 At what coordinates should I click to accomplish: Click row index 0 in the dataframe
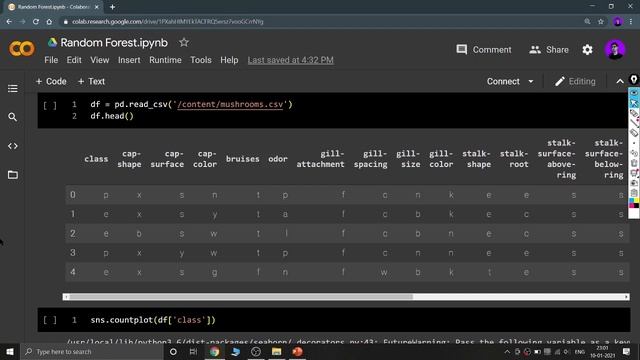click(73, 195)
